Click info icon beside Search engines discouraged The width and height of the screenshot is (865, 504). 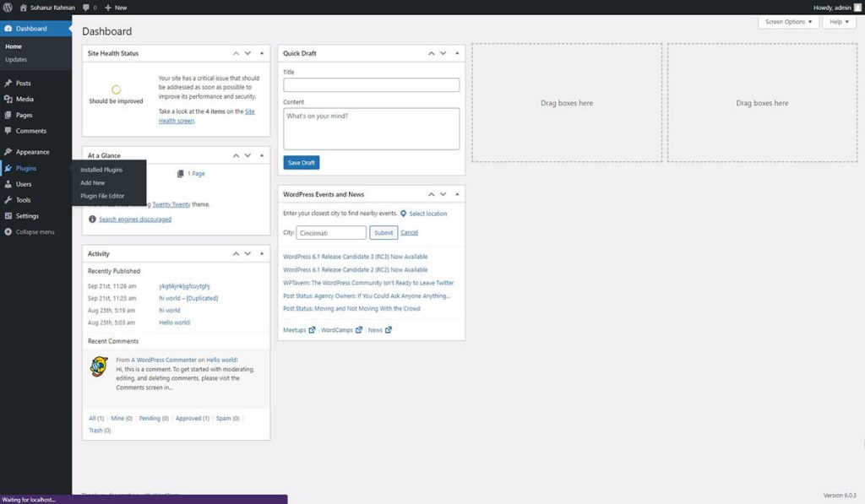92,219
